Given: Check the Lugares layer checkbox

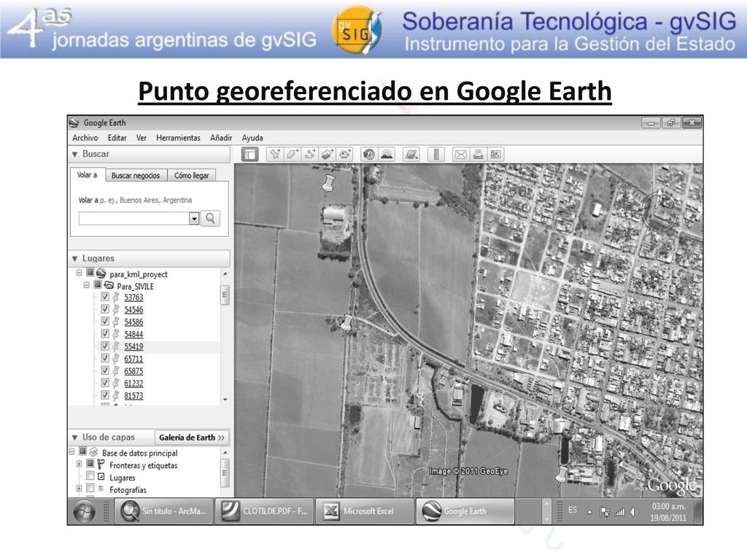Looking at the screenshot, I should point(90,476).
